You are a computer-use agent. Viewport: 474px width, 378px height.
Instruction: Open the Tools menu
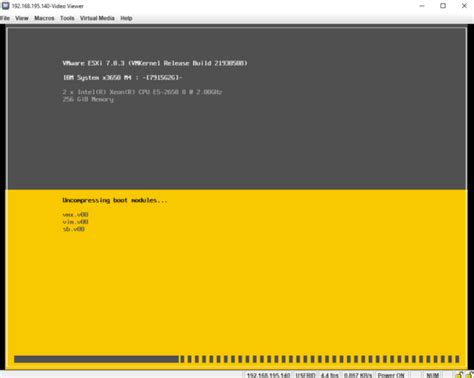click(x=67, y=18)
